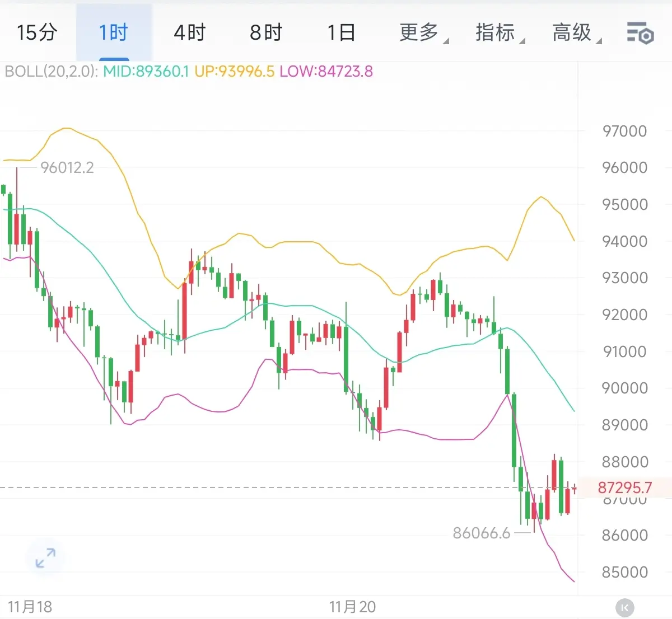Click the LOW:84723.8 value
672x619 pixels.
pyautogui.click(x=326, y=72)
